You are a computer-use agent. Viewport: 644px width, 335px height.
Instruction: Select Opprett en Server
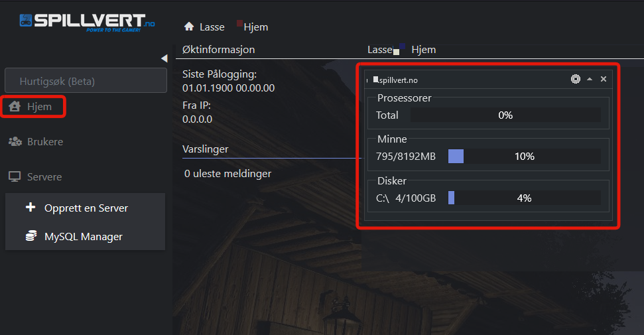click(86, 208)
